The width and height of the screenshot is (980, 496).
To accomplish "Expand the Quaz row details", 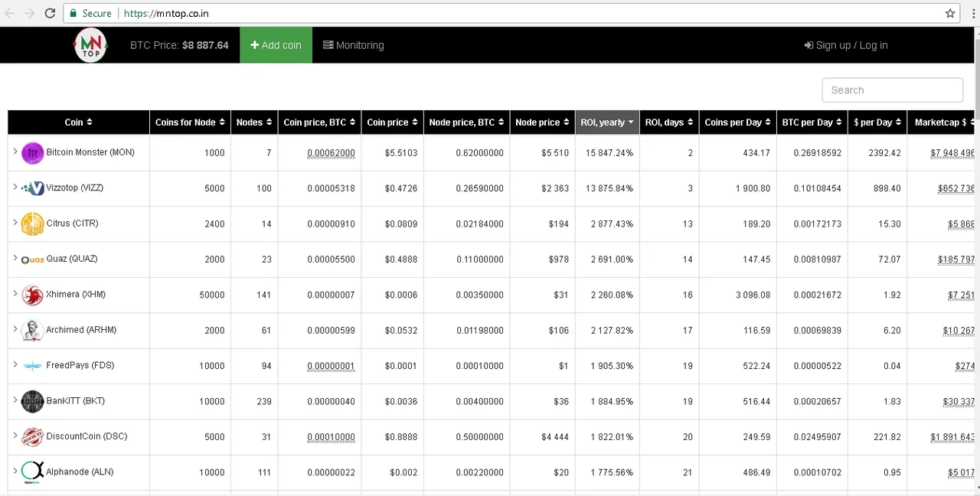I will click(15, 259).
